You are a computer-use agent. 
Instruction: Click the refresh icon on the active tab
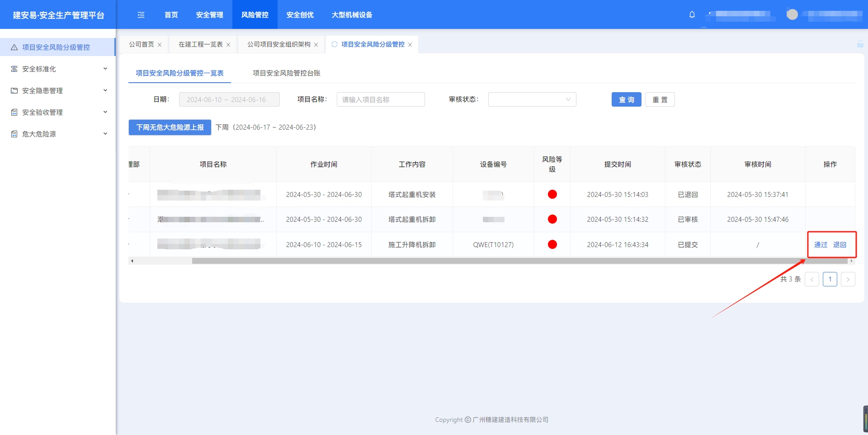coord(335,44)
